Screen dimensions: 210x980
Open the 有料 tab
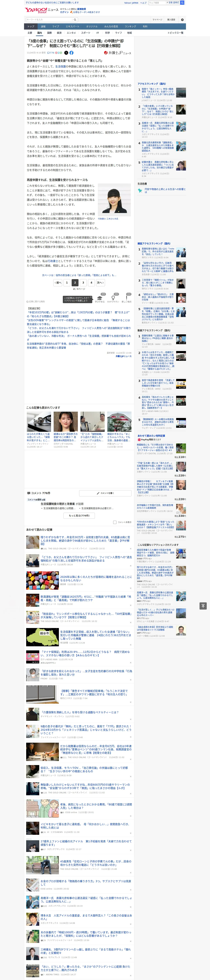[x=145, y=27]
